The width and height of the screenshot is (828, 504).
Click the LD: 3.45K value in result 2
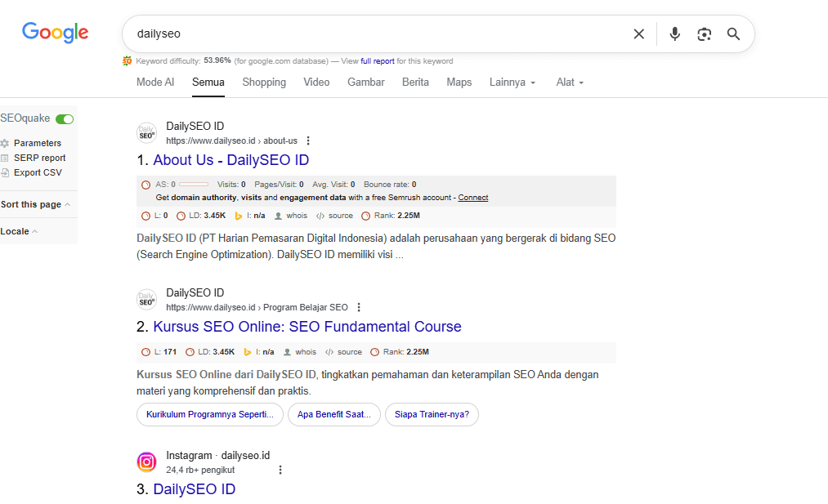223,352
